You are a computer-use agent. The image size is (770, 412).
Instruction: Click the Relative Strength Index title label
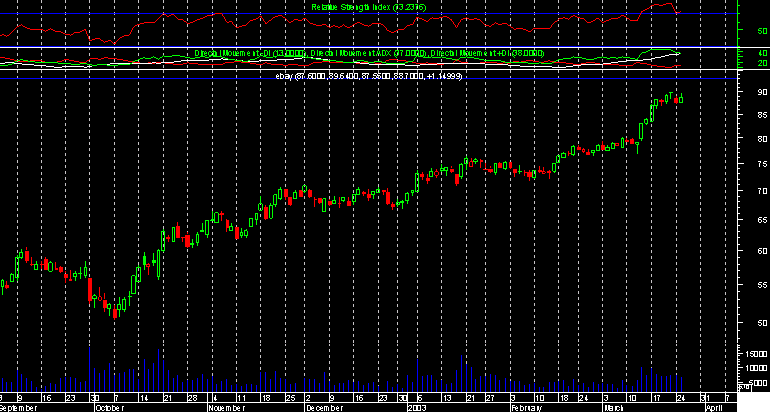coord(369,7)
